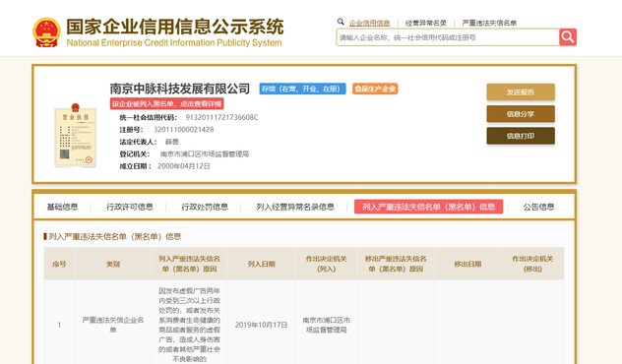Click the registration number 320111000021428

(x=184, y=130)
